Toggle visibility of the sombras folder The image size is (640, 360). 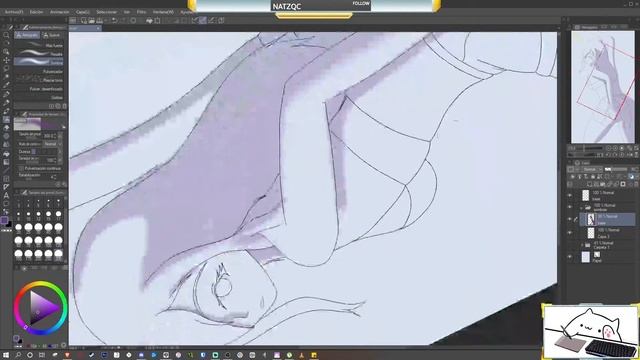pyautogui.click(x=570, y=207)
